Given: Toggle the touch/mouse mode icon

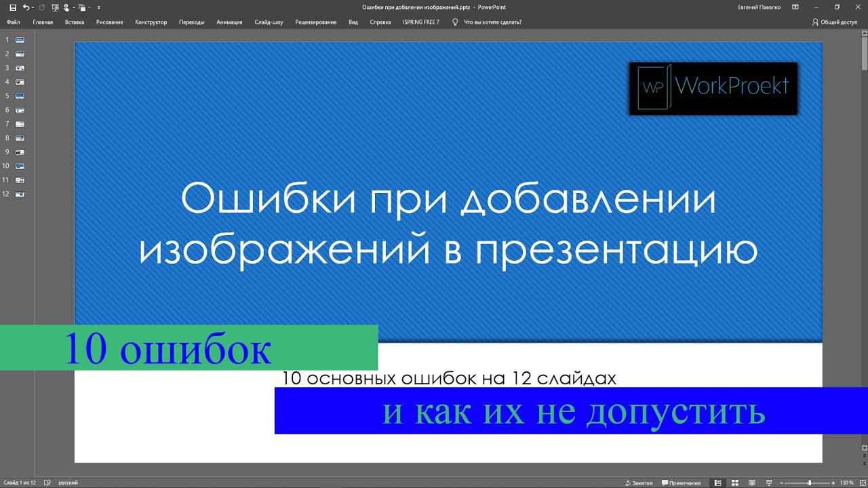Looking at the screenshot, I should pyautogui.click(x=66, y=7).
